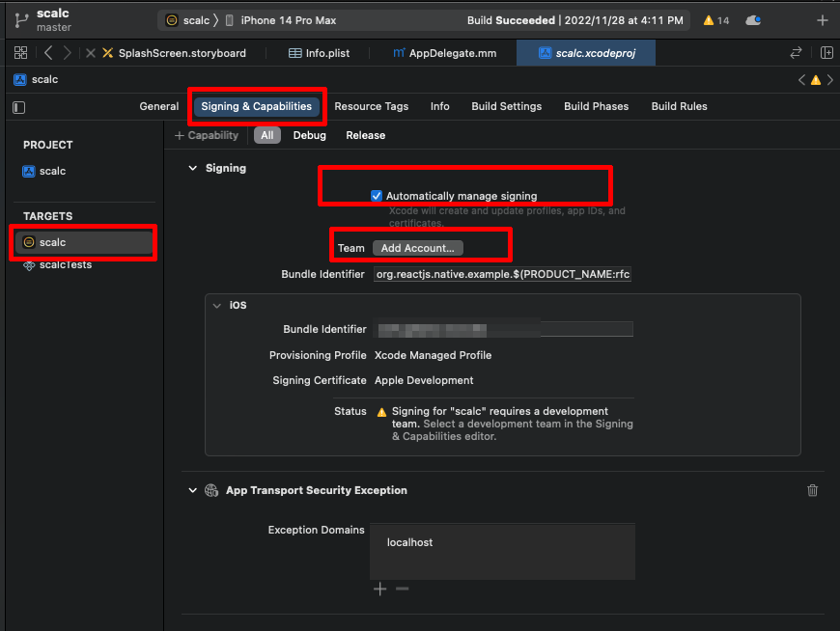This screenshot has width=840, height=631.
Task: Open the Build Phases tab
Action: 597,106
